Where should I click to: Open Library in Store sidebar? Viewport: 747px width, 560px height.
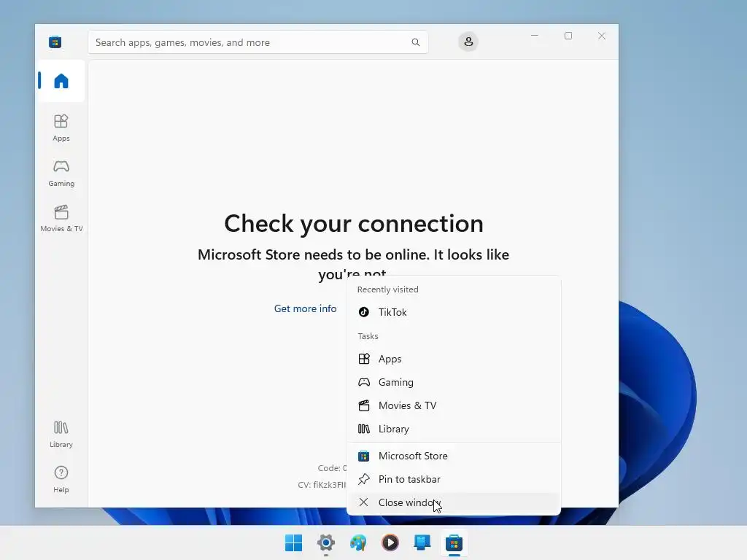[61, 434]
